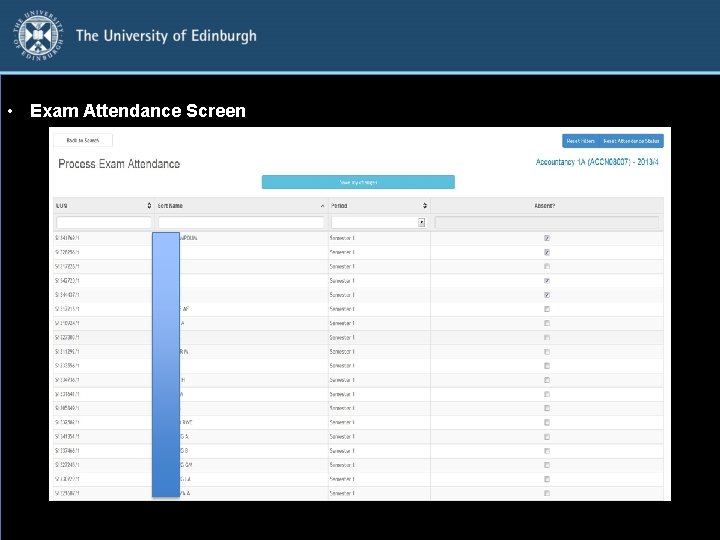The height and width of the screenshot is (540, 720).
Task: Toggle Sort Name column sort arrow
Action: [x=322, y=206]
